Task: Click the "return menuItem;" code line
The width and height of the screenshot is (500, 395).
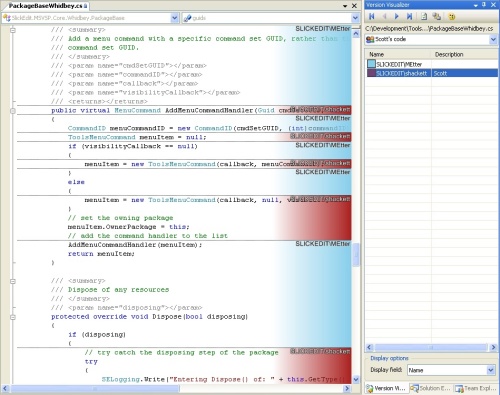Action: [x=101, y=254]
